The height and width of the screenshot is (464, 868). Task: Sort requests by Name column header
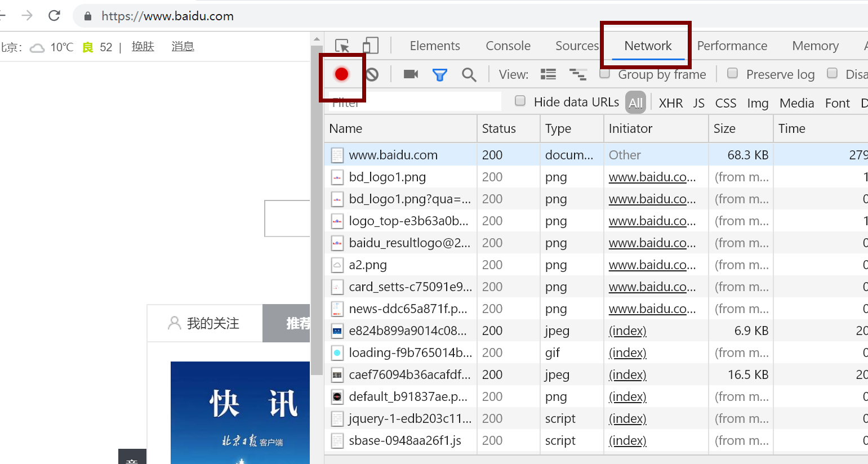coord(400,128)
